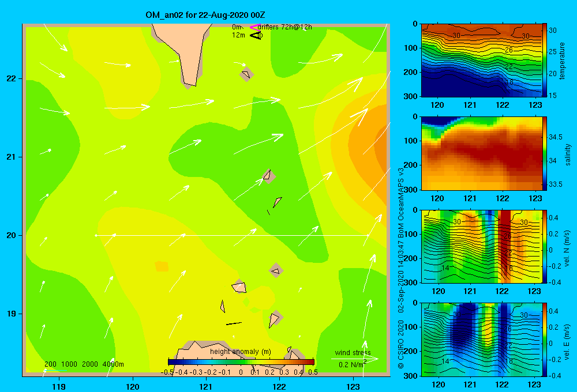Click latitude label 19 on main map

coord(11,314)
